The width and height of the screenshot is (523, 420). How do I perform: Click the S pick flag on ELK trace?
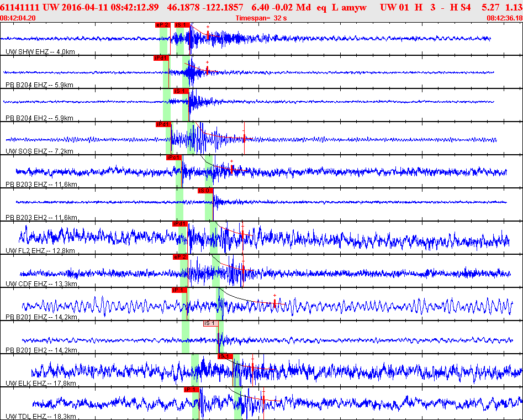[225, 356]
